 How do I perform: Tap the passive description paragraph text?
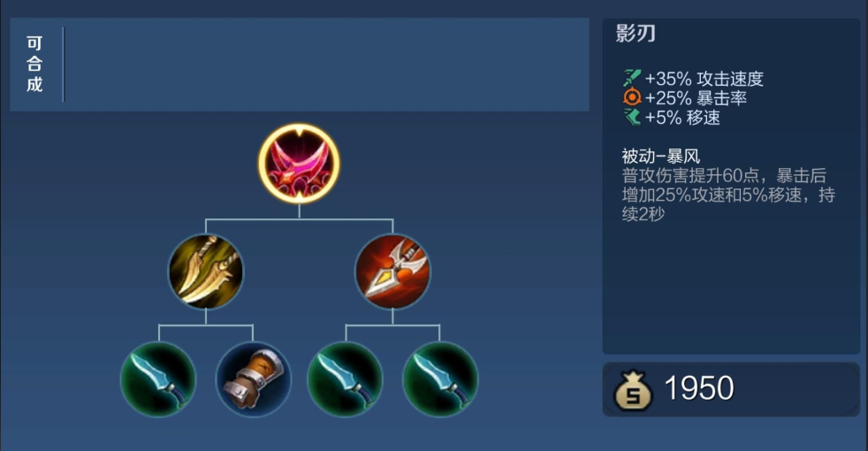pos(728,195)
